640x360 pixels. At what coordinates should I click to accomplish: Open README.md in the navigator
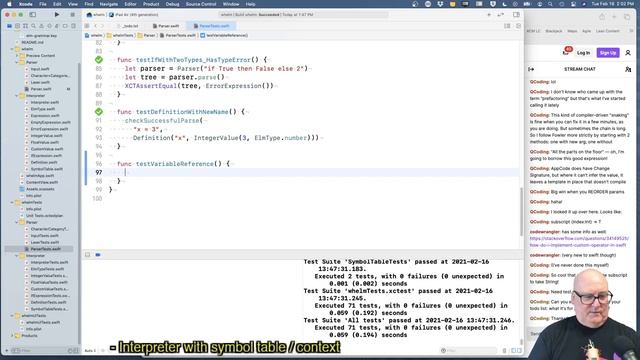point(32,42)
